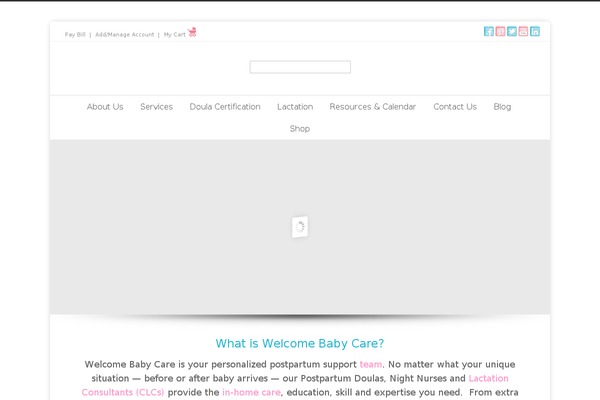600x400 pixels.
Task: Click the 'What is Welcome Baby Care?' heading
Action: (x=300, y=343)
